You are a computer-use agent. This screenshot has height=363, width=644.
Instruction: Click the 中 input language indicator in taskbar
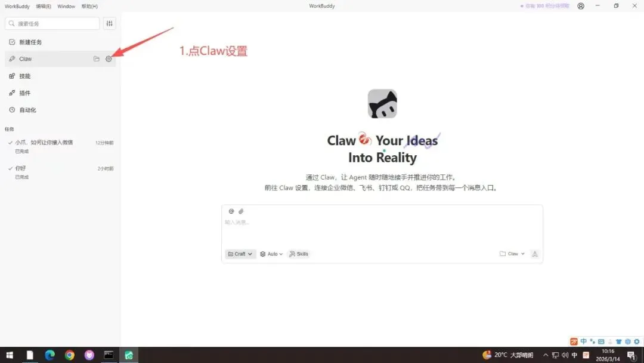tap(575, 355)
